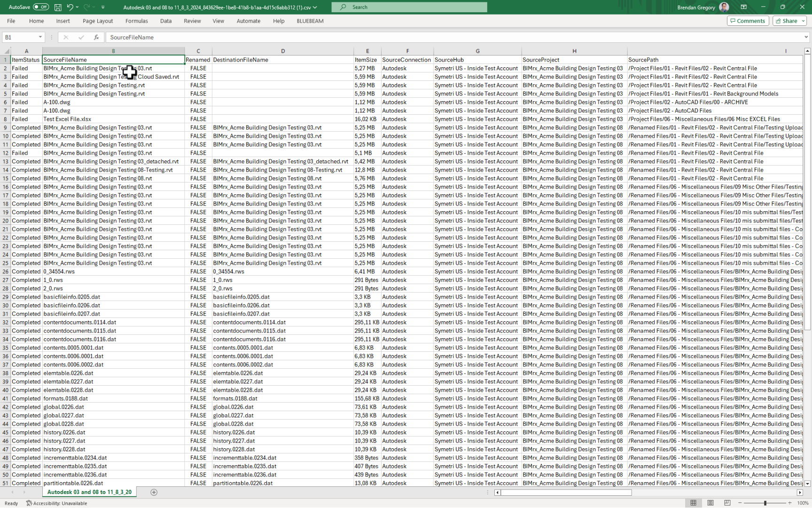Click the zoom in plus icon
The width and height of the screenshot is (812, 508).
pos(789,503)
